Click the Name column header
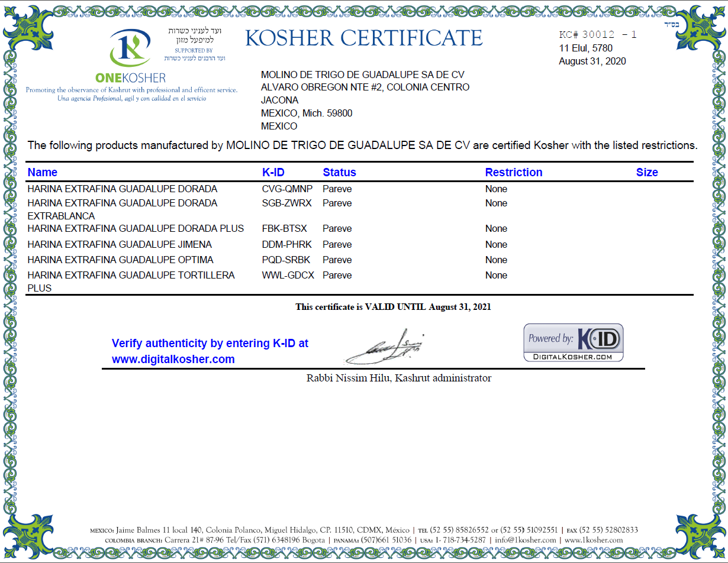The image size is (728, 563). coord(43,172)
